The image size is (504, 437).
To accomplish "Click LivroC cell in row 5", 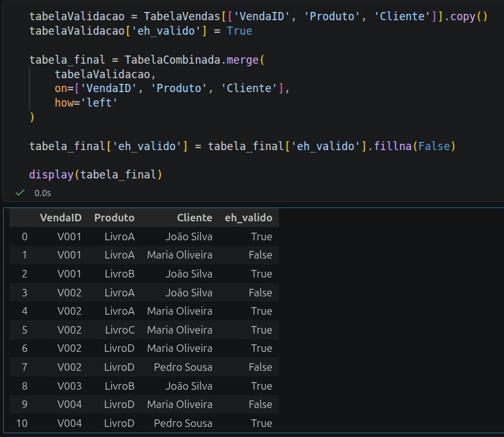I will tap(120, 330).
